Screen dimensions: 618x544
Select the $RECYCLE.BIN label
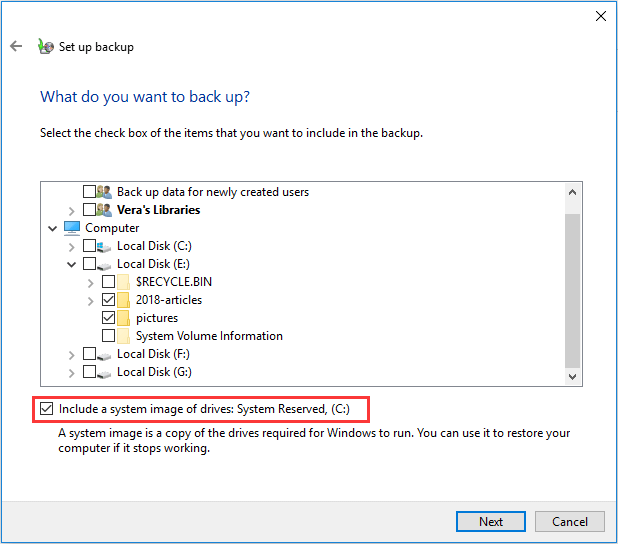point(174,282)
